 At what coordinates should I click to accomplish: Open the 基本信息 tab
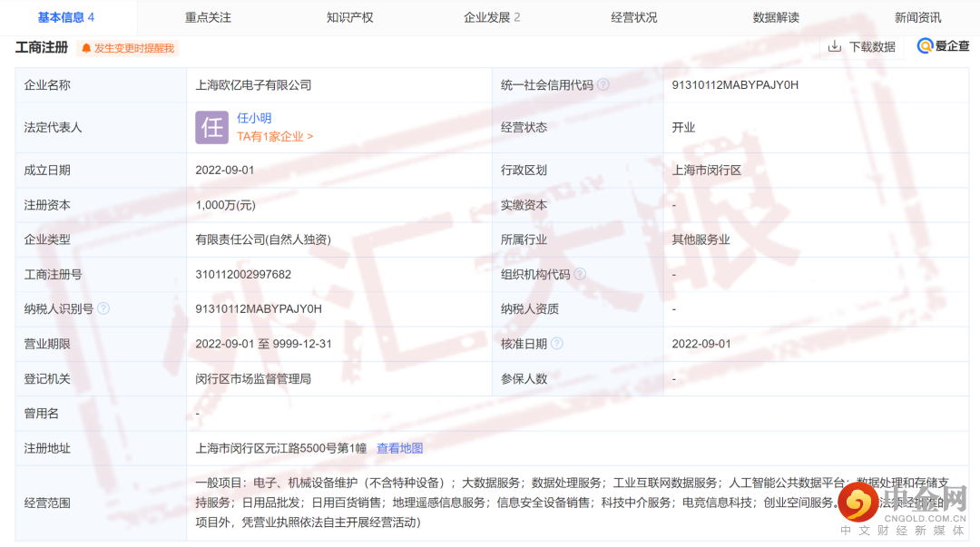tap(65, 17)
